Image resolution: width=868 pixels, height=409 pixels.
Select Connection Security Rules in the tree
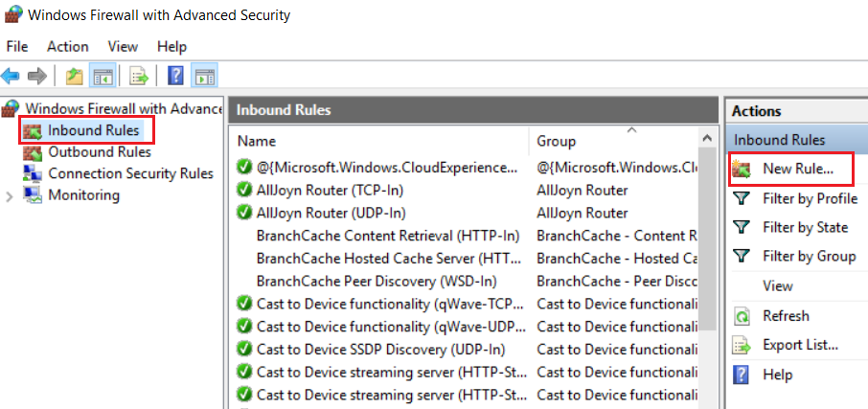(130, 173)
